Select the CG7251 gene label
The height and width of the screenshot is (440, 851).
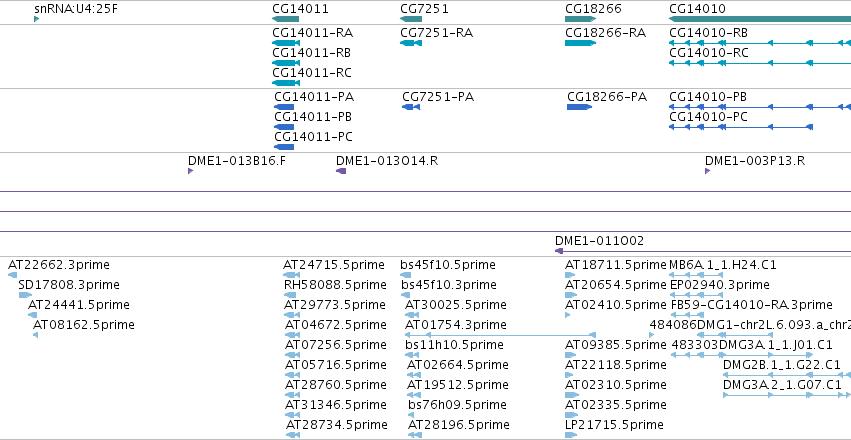424,9
